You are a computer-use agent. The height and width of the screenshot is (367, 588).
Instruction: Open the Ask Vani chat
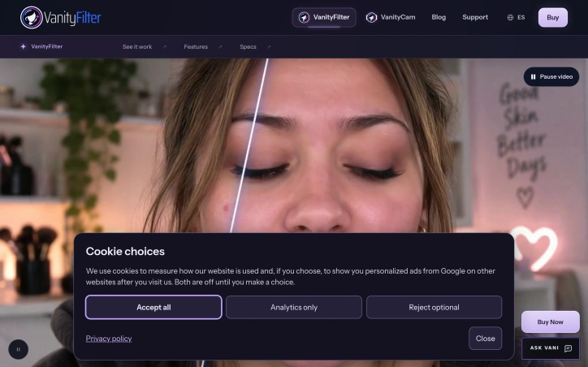551,348
